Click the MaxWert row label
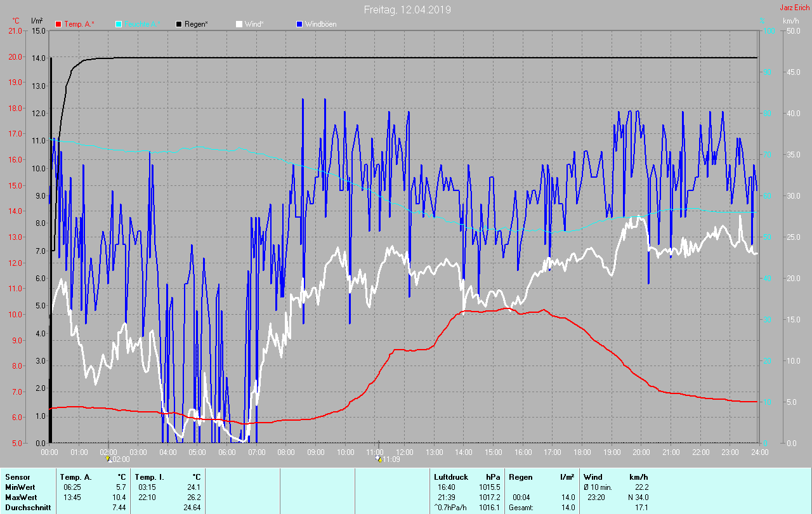 tap(22, 498)
